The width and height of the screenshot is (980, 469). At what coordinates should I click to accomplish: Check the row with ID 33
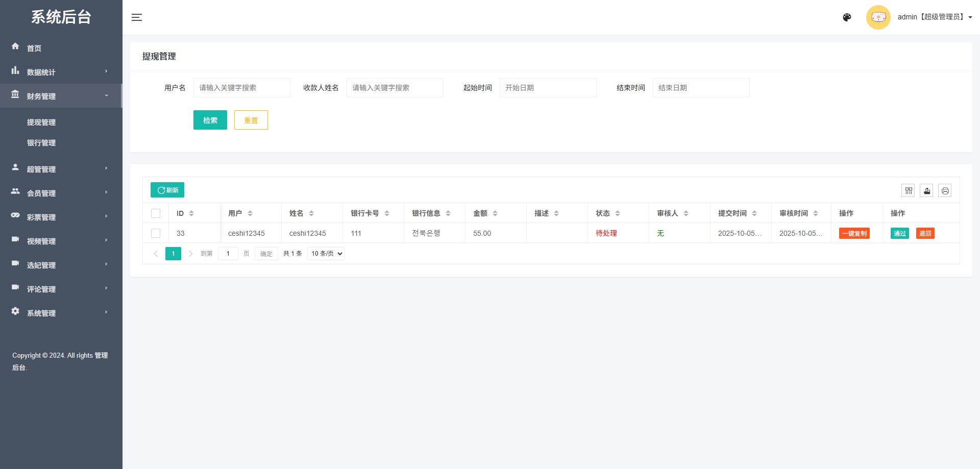pos(156,233)
